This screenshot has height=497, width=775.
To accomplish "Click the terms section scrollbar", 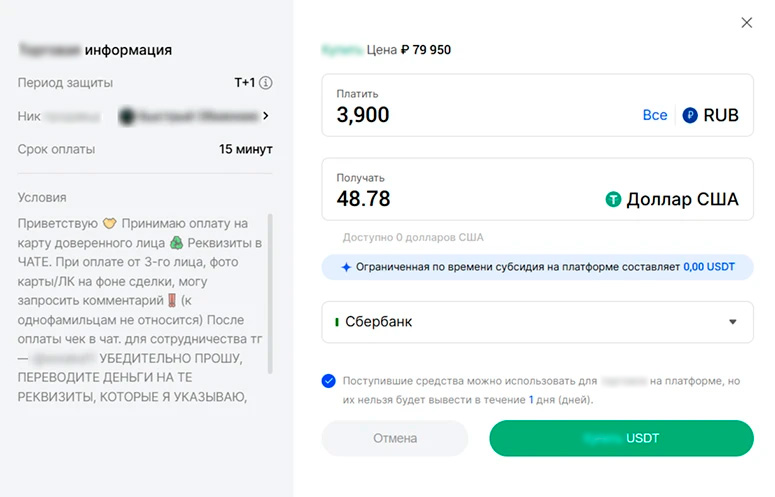I will tap(271, 290).
